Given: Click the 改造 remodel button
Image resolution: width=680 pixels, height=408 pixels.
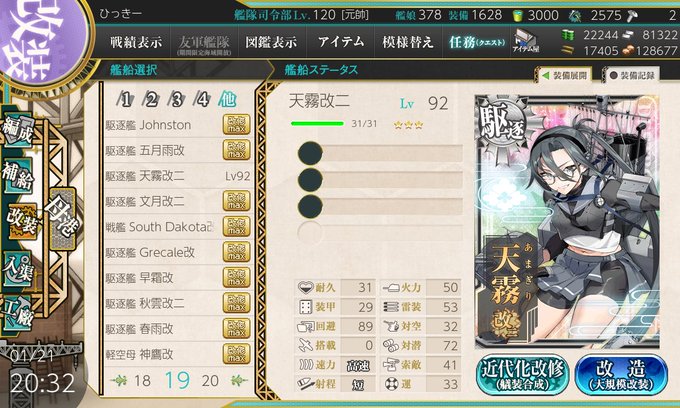Looking at the screenshot, I should pyautogui.click(x=621, y=375).
